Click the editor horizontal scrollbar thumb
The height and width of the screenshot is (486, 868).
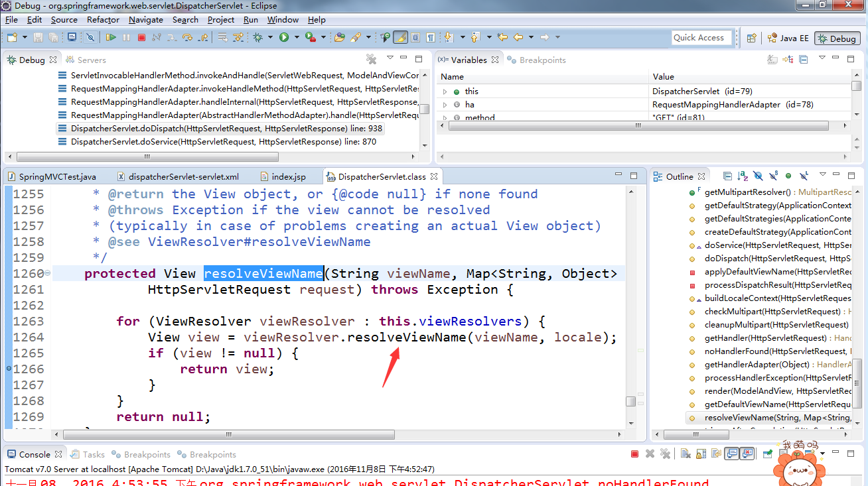229,434
